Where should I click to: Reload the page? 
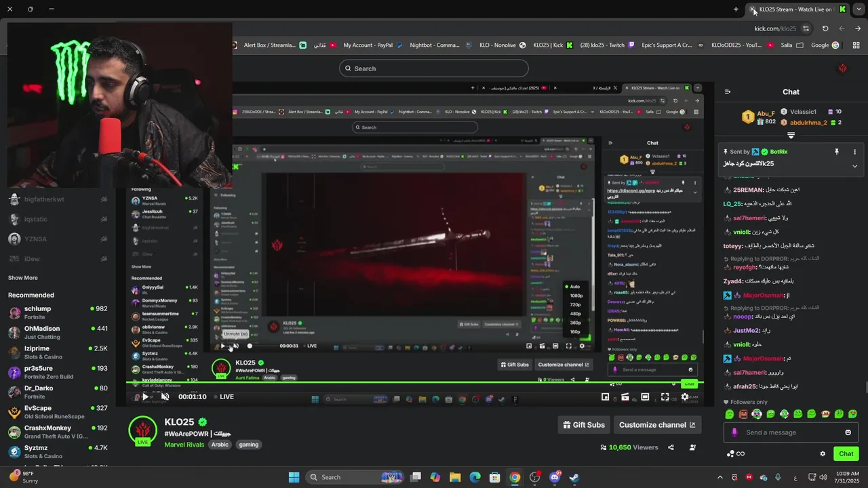825,28
